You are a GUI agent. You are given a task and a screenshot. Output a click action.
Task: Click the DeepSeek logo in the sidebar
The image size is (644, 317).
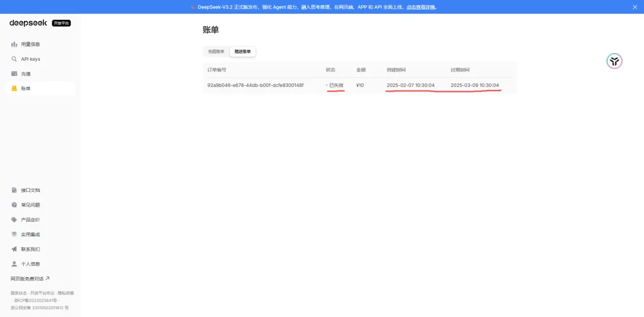[29, 23]
